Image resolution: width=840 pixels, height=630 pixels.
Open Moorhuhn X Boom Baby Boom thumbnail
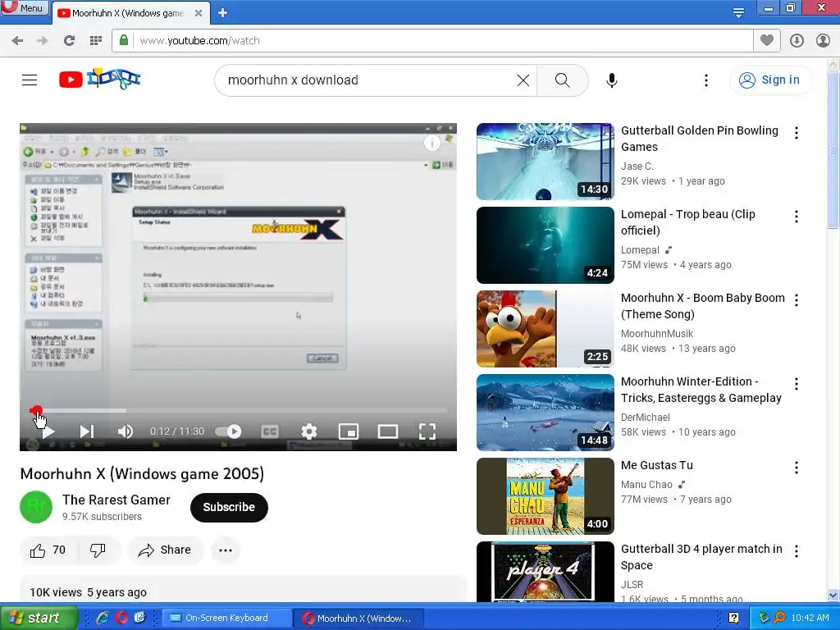pyautogui.click(x=545, y=329)
